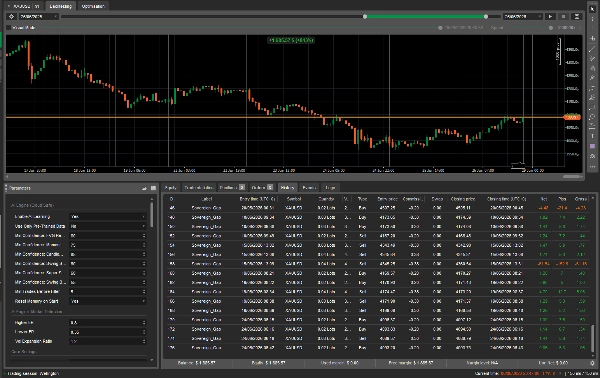600x378 pixels.
Task: Sort history by the Gross column
Action: (x=581, y=199)
